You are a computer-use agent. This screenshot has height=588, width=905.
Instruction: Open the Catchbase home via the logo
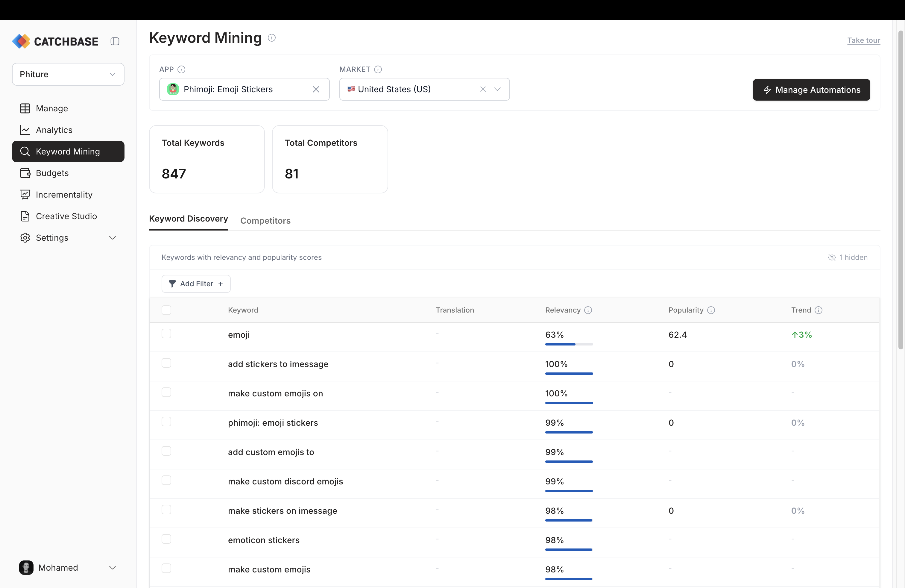[55, 41]
